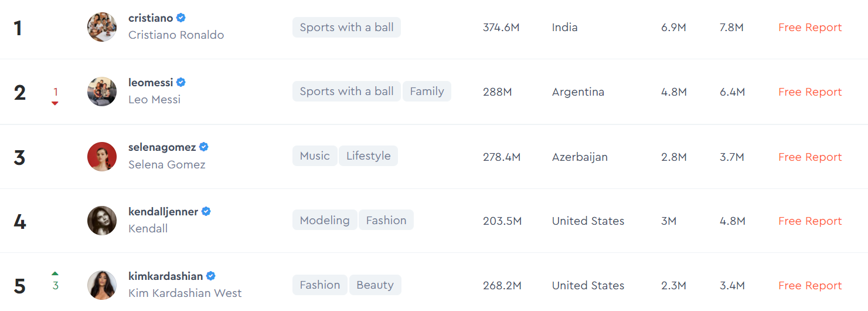Click red down arrow rank change
868x311 pixels.
tap(55, 103)
